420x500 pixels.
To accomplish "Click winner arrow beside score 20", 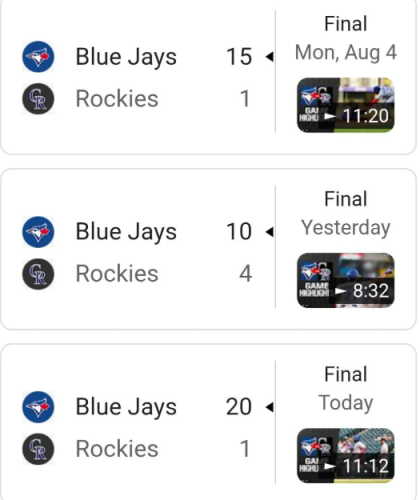I will (x=269, y=407).
